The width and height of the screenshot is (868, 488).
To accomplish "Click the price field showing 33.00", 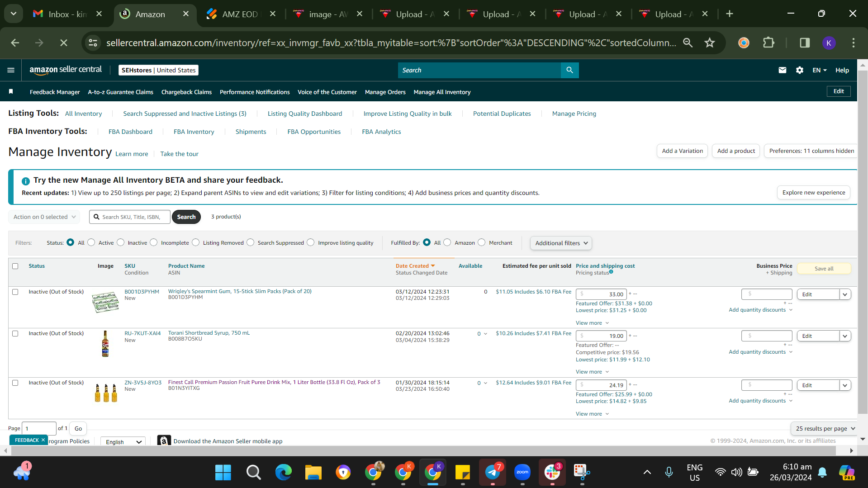I will coord(601,294).
